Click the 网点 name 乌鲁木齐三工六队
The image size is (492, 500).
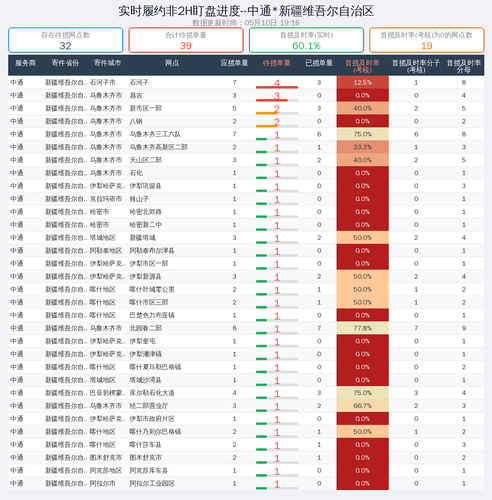coord(155,134)
